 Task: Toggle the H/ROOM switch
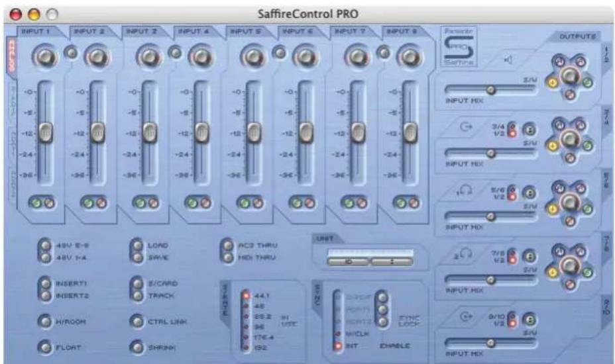(45, 321)
